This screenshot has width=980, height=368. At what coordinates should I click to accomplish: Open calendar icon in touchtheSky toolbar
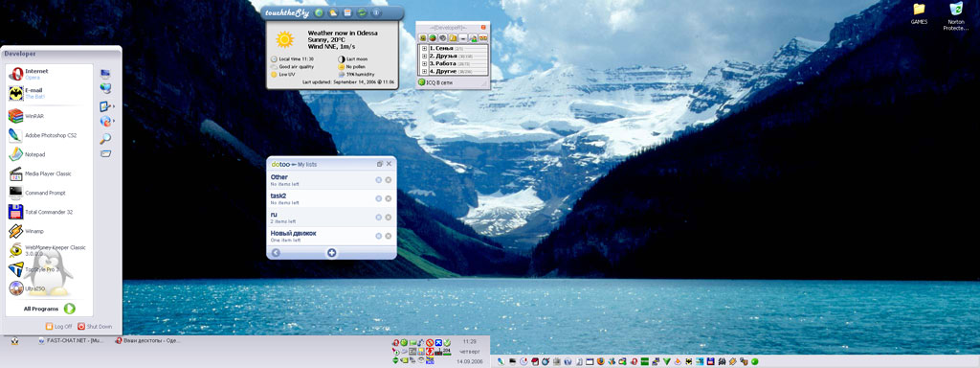pyautogui.click(x=347, y=12)
